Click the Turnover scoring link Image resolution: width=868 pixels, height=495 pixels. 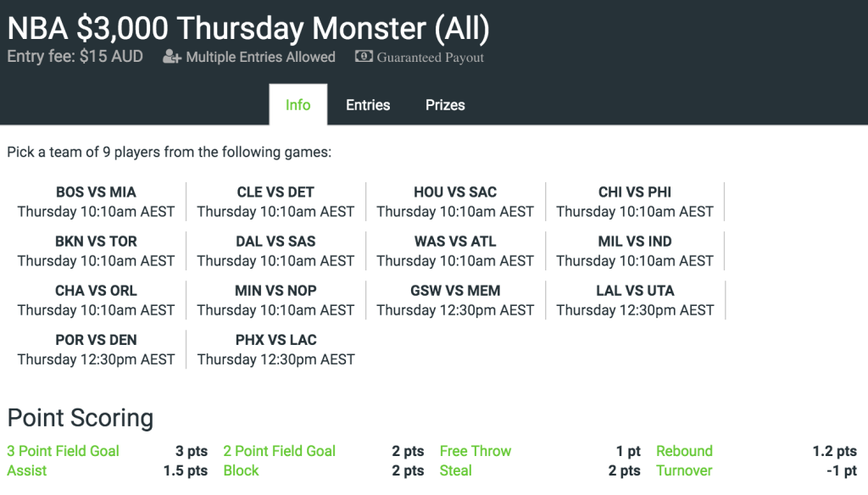coord(684,470)
